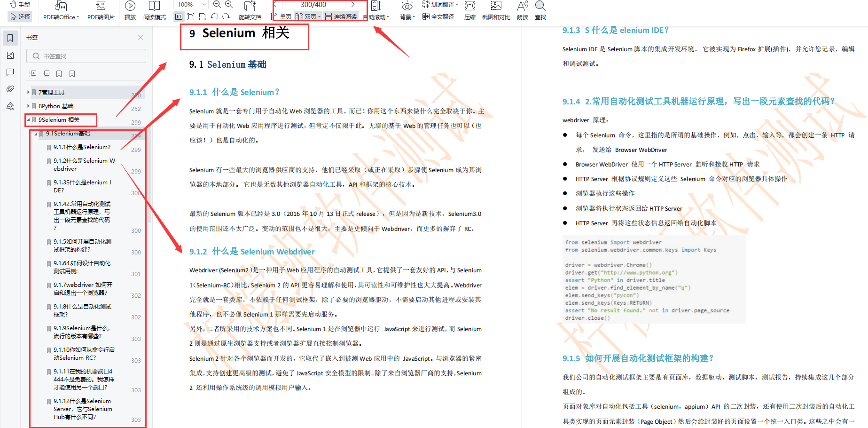
Task: Open the 100% zoom level dropdown
Action: tap(191, 4)
